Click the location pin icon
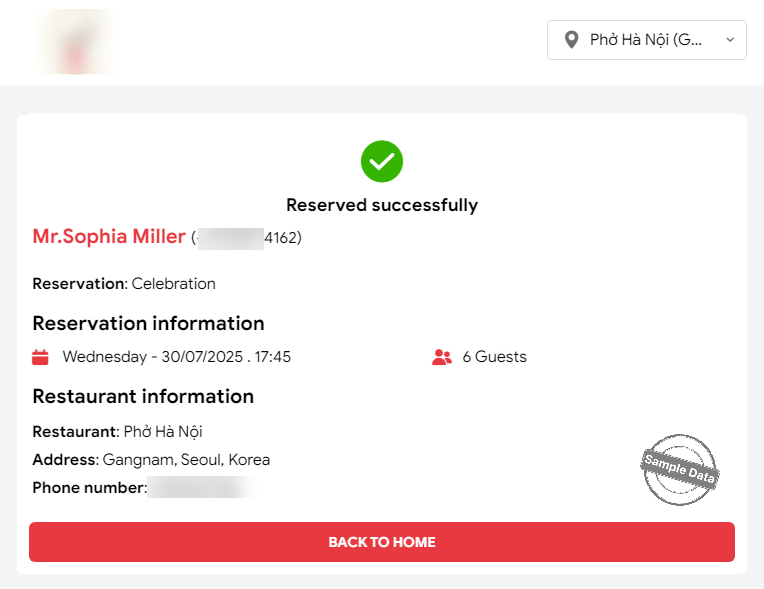 [571, 40]
